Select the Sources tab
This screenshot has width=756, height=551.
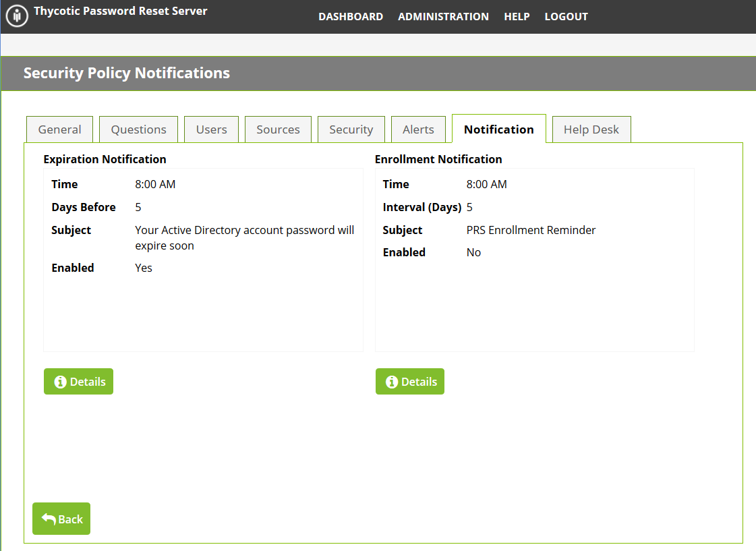coord(278,129)
